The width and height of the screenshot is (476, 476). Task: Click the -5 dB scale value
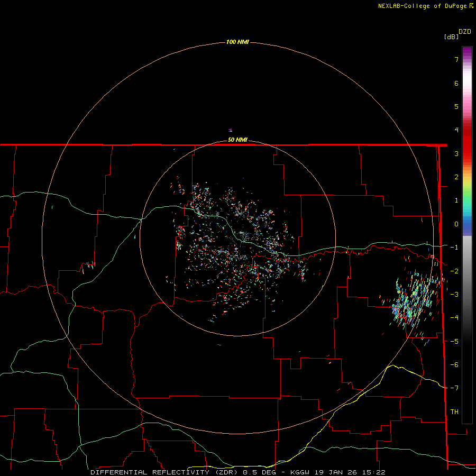coord(454,342)
